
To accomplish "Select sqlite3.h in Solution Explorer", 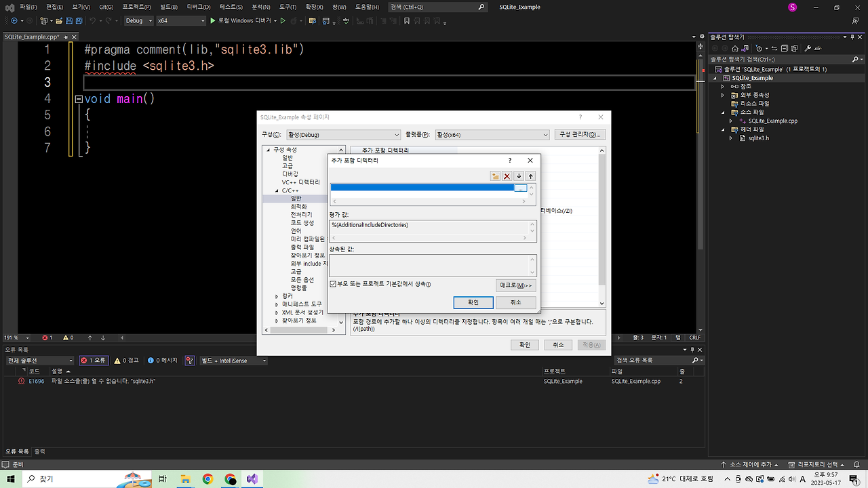I will point(758,138).
